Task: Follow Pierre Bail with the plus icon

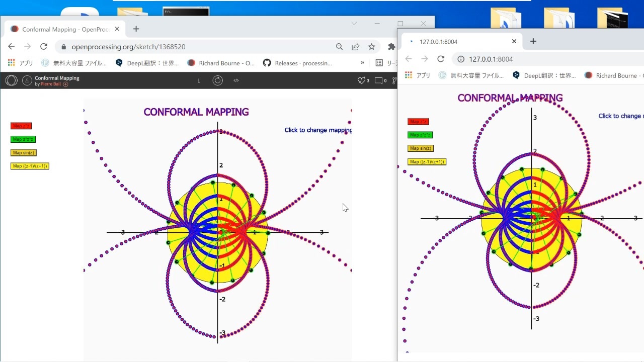Action: pyautogui.click(x=65, y=84)
